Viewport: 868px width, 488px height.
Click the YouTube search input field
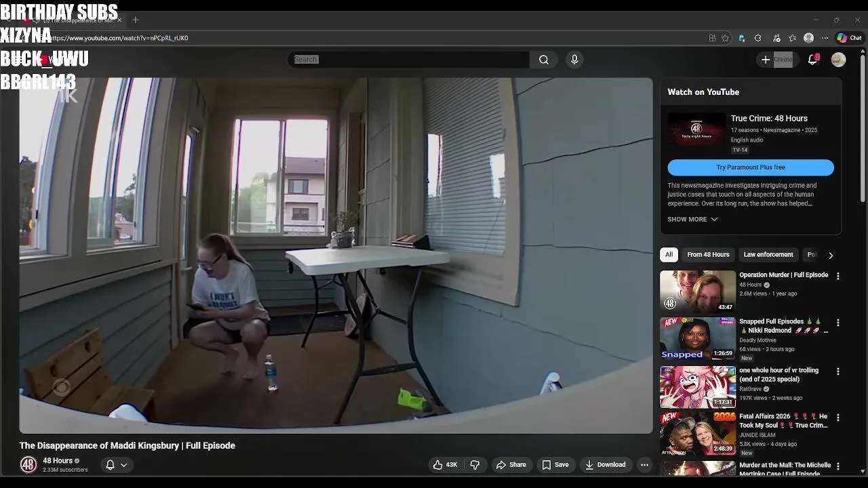coord(409,60)
